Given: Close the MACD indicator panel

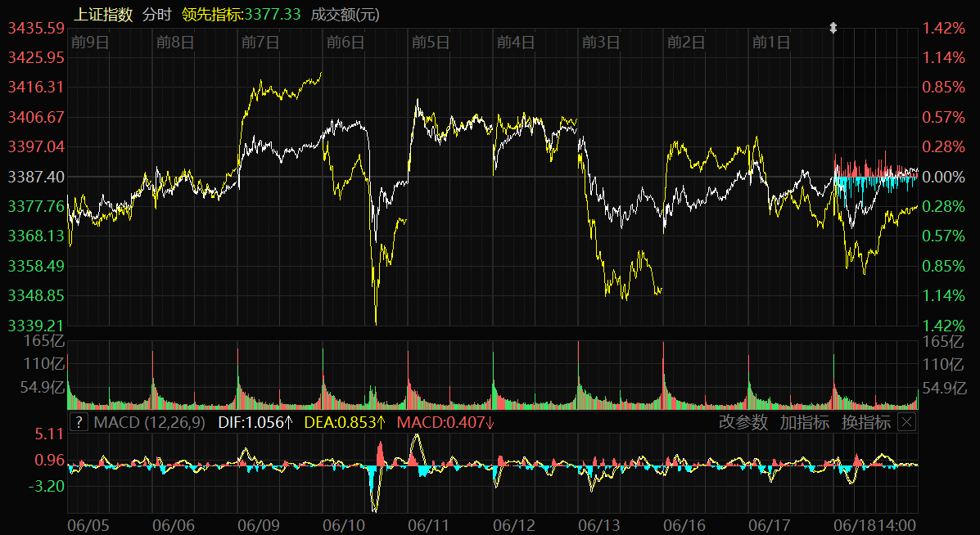Looking at the screenshot, I should 906,422.
